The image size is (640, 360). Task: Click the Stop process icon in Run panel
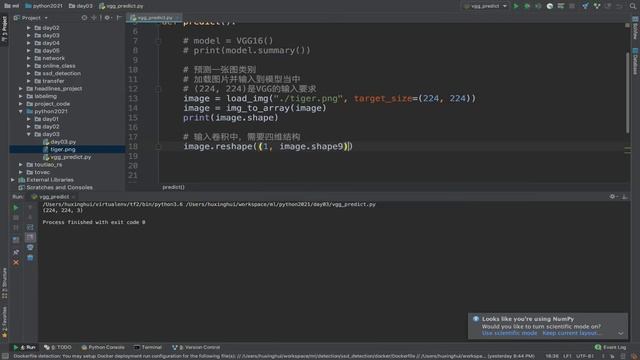click(x=16, y=218)
